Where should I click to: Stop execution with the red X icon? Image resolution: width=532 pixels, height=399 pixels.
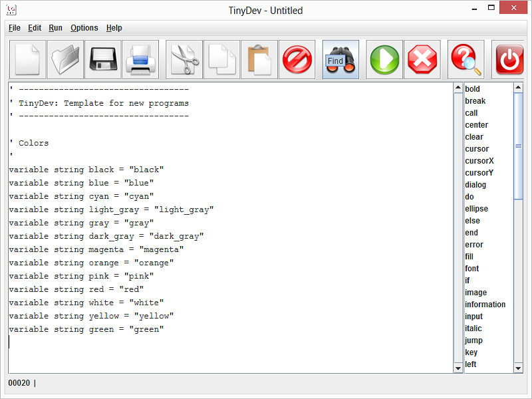tap(422, 60)
